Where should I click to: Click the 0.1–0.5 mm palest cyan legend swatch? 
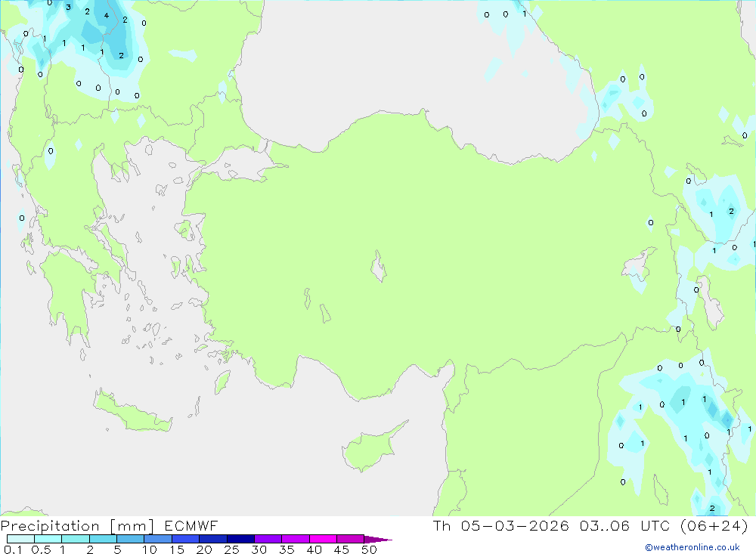pos(20,539)
